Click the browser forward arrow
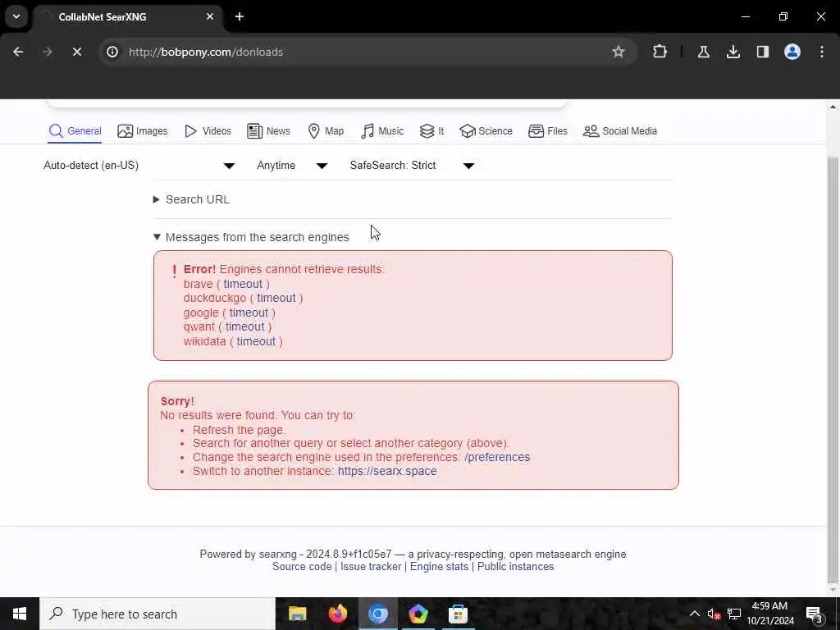Viewport: 840px width, 630px height. pyautogui.click(x=47, y=52)
